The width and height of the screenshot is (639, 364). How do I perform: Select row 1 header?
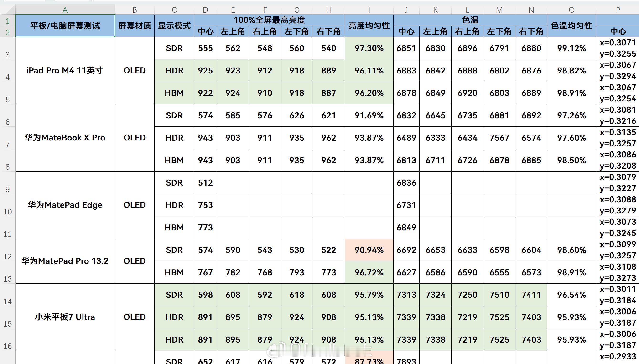(8, 21)
